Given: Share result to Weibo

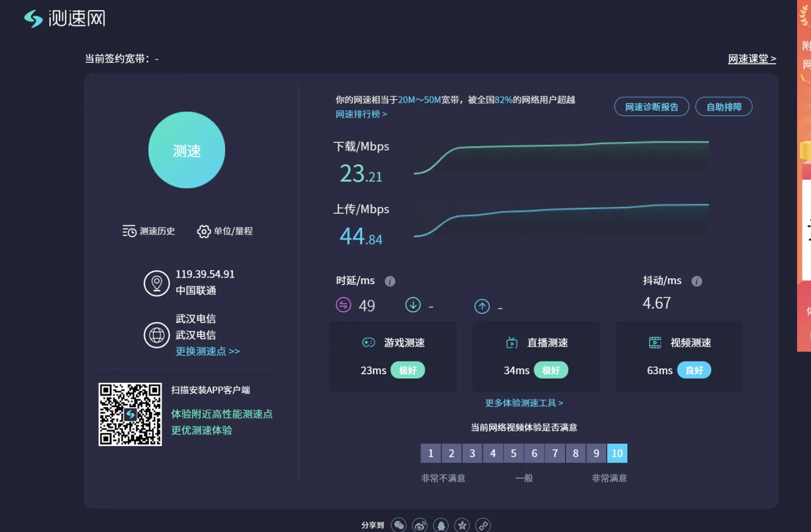Looking at the screenshot, I should tap(420, 525).
